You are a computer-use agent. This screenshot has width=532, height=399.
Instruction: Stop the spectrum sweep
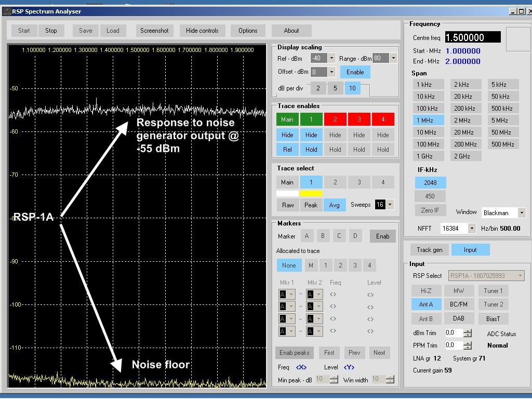tap(51, 31)
